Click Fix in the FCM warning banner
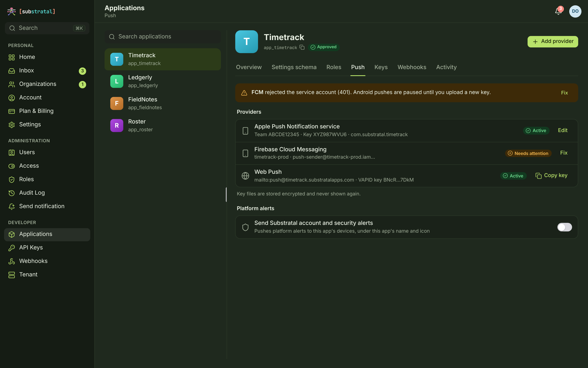Screen dimensions: 588x368 point(564,93)
